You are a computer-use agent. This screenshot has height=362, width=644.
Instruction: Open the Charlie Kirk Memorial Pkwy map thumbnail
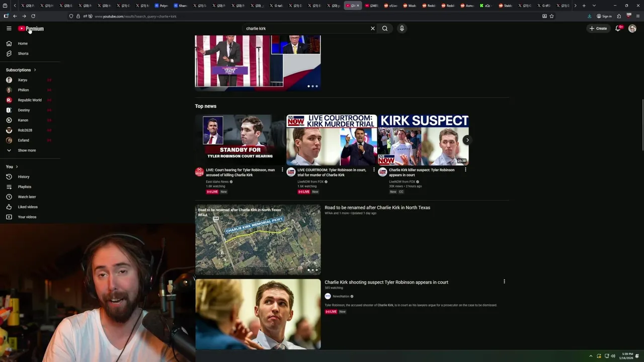click(x=258, y=239)
